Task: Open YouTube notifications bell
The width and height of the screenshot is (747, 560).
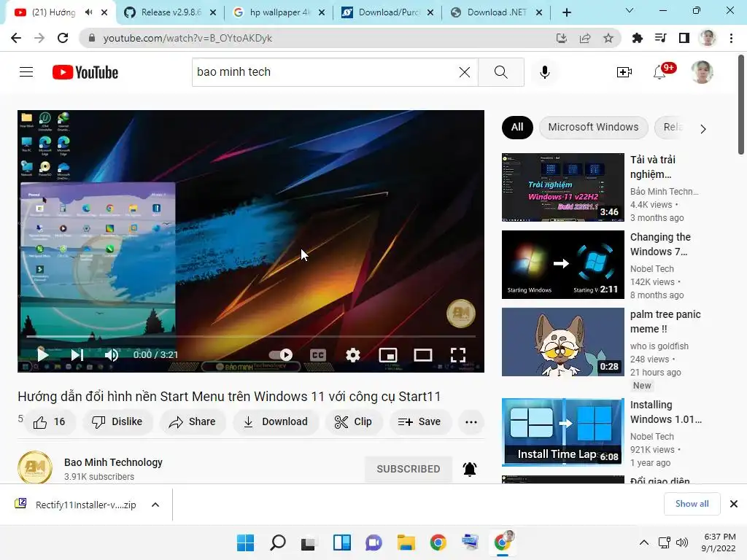Action: [x=659, y=72]
